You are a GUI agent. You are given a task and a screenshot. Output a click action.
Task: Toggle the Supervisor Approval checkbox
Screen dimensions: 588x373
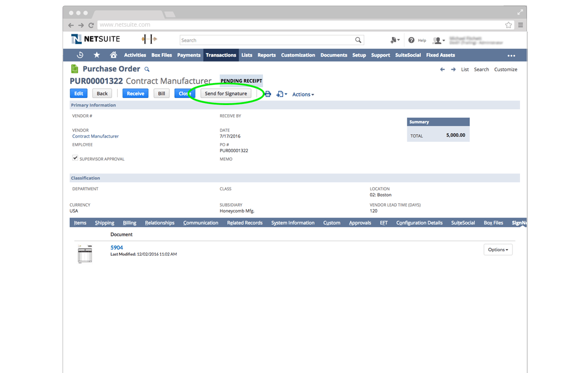(x=75, y=158)
